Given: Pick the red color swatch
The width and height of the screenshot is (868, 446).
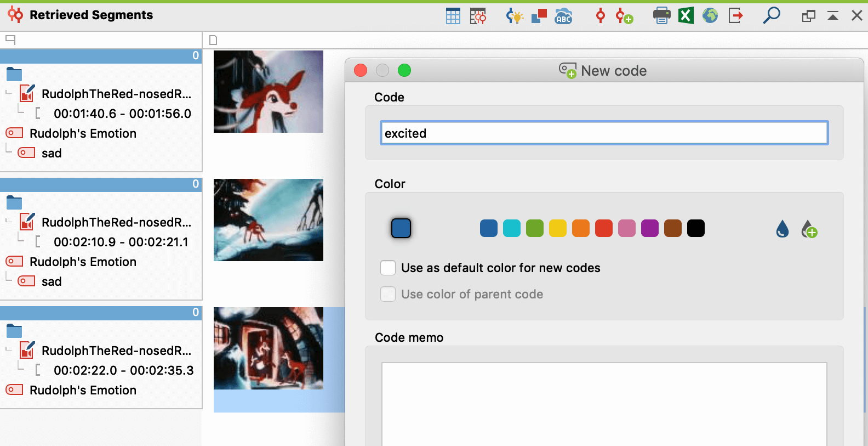Looking at the screenshot, I should pyautogui.click(x=604, y=228).
